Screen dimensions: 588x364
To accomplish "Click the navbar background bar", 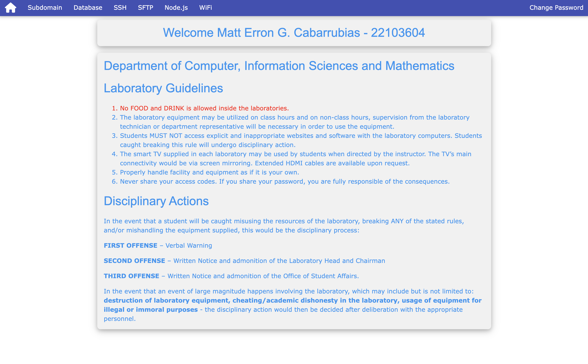I will (x=361, y=8).
